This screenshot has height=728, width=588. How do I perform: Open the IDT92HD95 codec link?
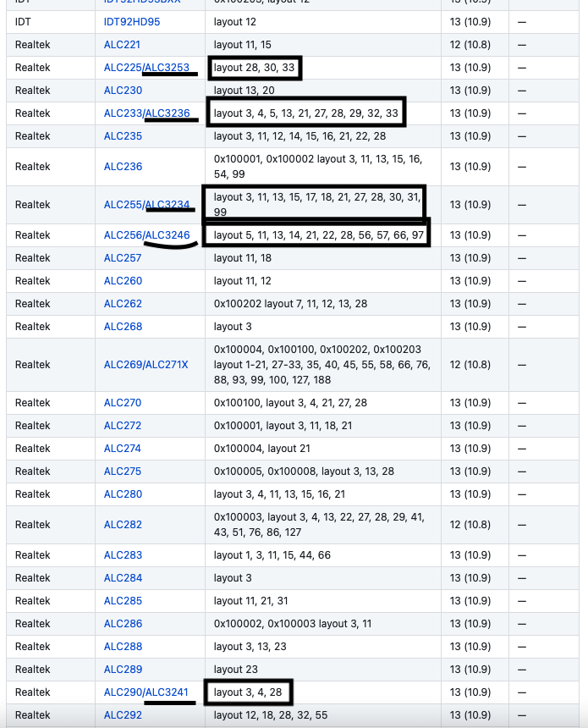pos(131,20)
